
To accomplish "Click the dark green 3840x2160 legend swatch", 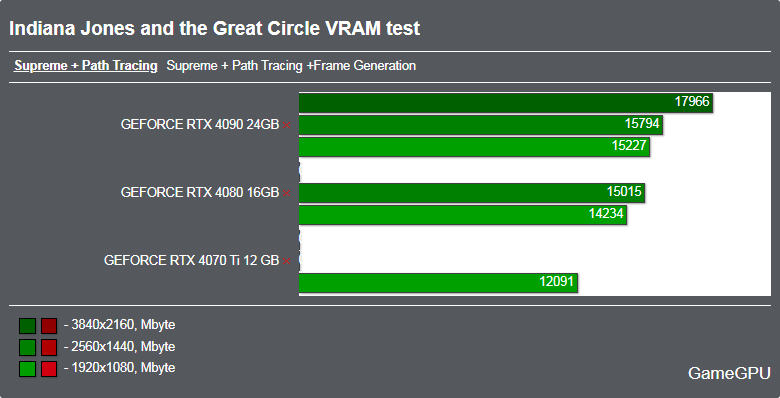I will coord(27,326).
